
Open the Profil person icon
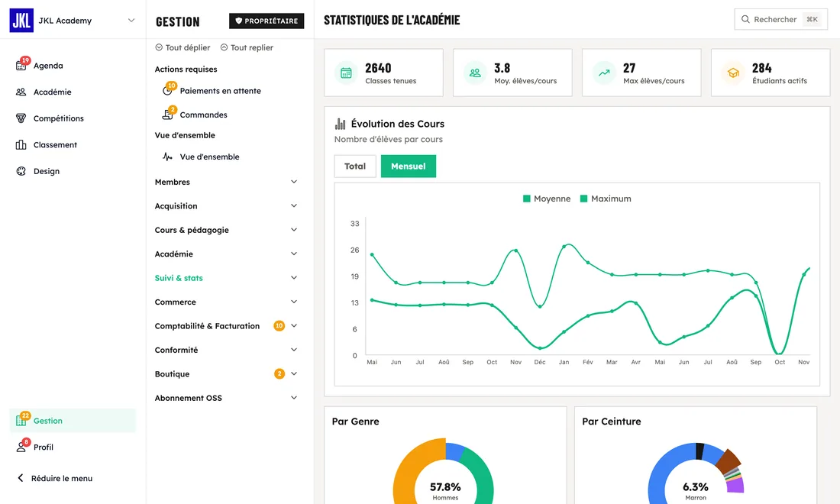21,447
